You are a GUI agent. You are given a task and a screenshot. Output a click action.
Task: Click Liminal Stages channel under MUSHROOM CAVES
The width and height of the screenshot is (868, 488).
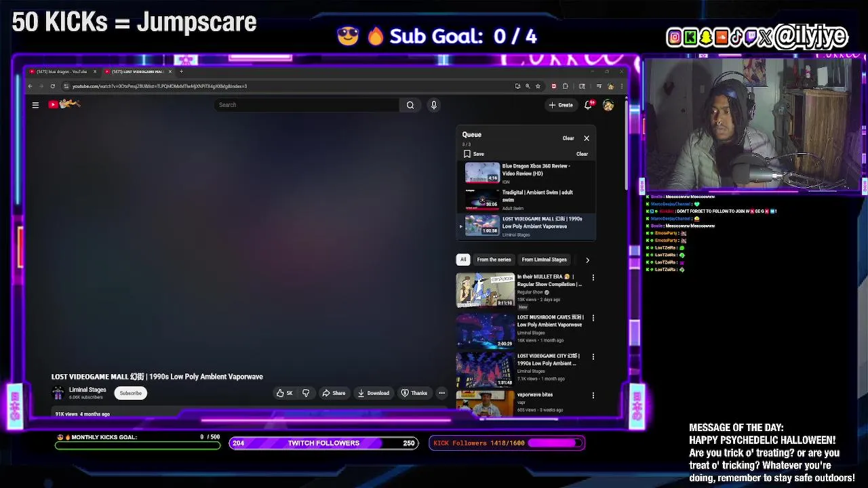tap(531, 333)
